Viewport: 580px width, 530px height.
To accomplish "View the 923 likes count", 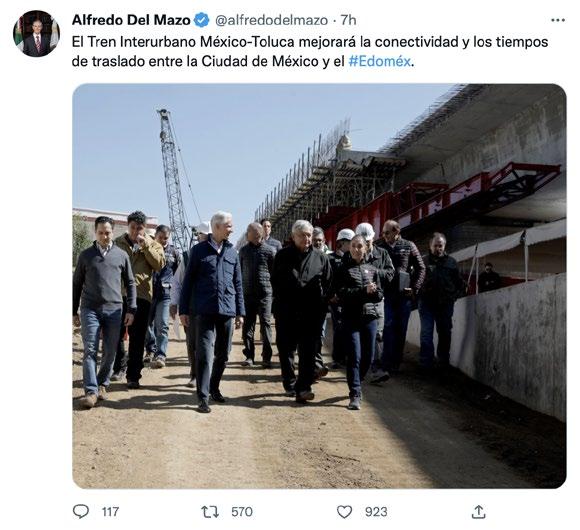I will (x=376, y=512).
